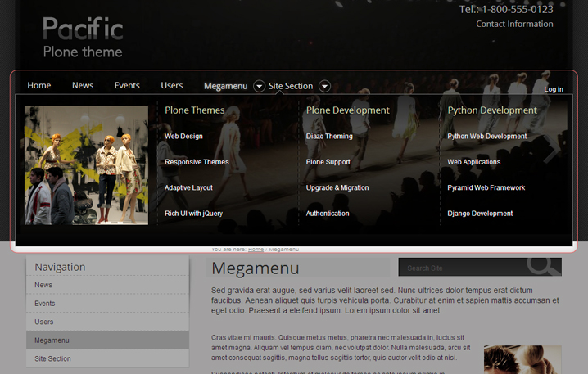Select Megamenu in the Navigation sidebar
Image resolution: width=588 pixels, height=374 pixels.
coord(107,340)
